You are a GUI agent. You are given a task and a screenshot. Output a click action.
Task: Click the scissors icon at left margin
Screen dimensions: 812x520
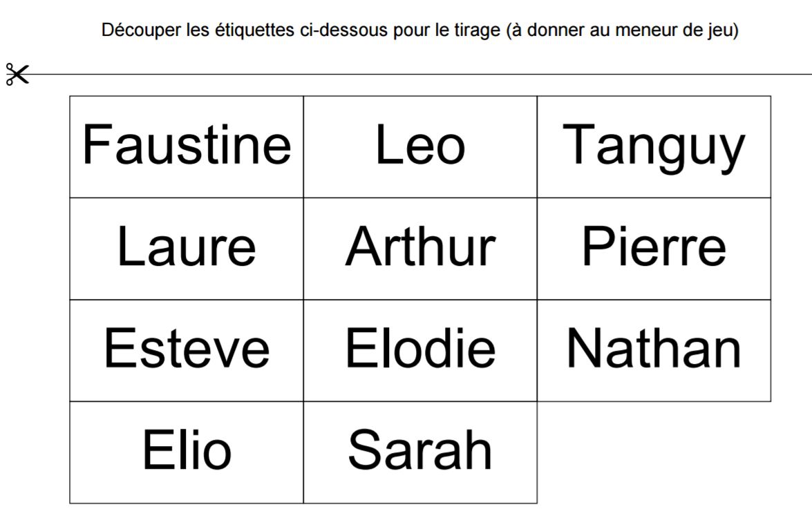(x=17, y=74)
